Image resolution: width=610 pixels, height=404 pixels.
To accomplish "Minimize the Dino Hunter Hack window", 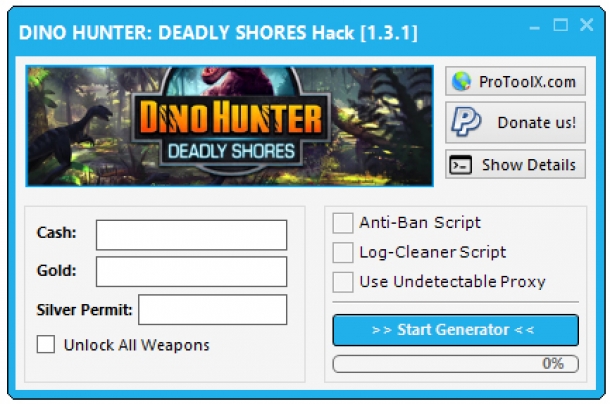I will point(535,28).
